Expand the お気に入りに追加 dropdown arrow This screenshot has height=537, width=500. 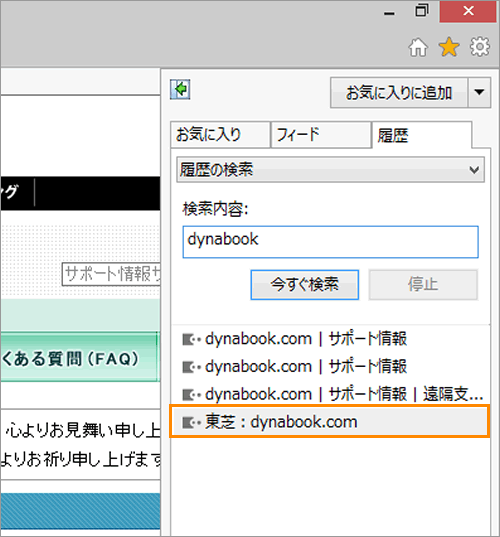[x=479, y=93]
